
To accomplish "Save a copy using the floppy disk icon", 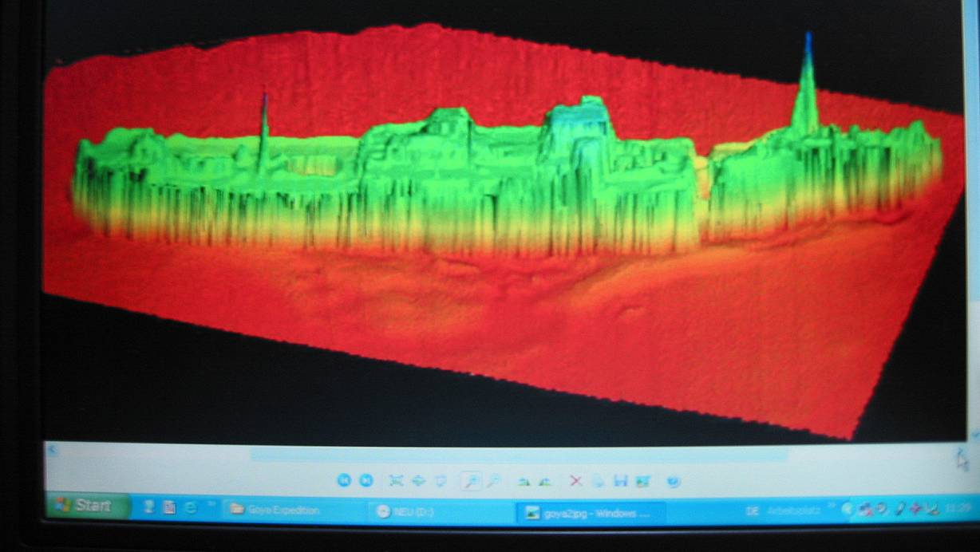I will (621, 481).
